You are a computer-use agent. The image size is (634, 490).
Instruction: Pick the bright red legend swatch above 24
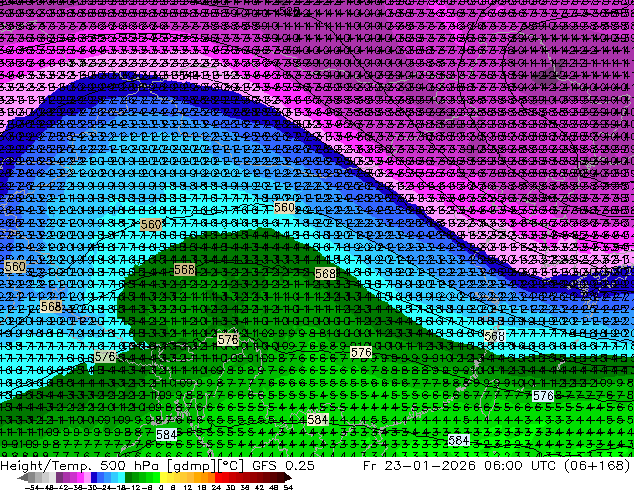point(218,477)
